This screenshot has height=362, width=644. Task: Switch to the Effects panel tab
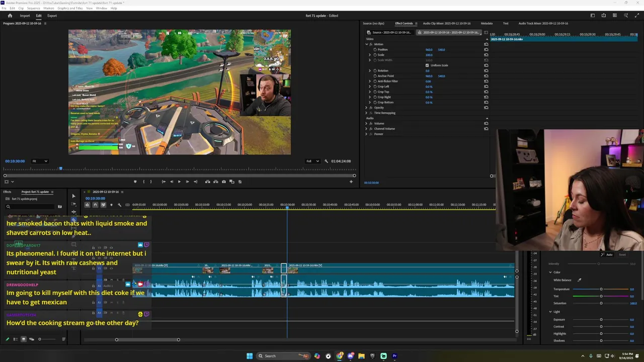pos(8,192)
